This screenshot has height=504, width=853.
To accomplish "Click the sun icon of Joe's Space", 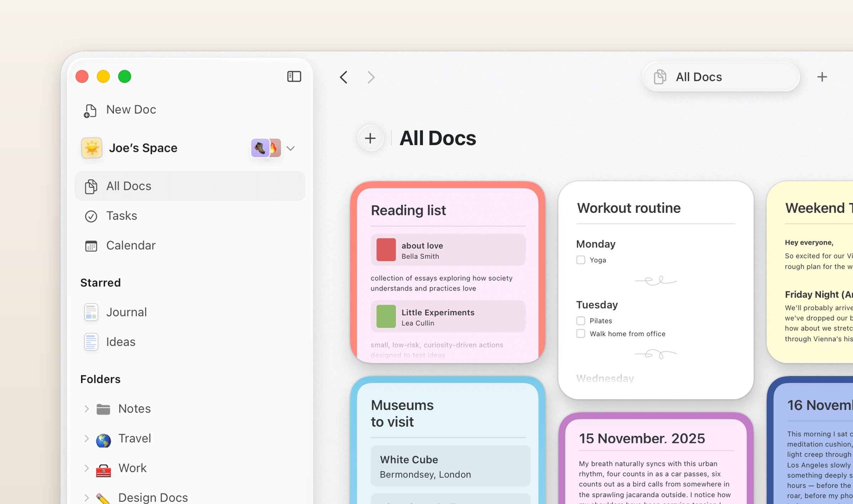I will (92, 148).
